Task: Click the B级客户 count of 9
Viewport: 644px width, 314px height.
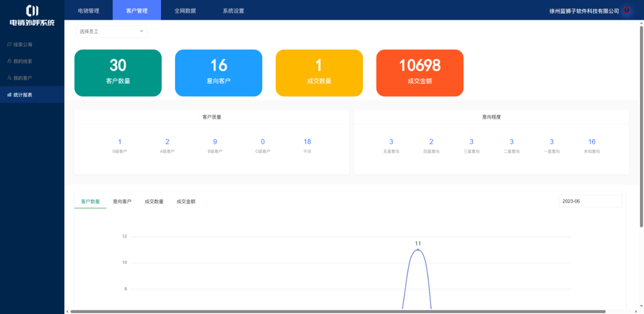Action: tap(215, 142)
